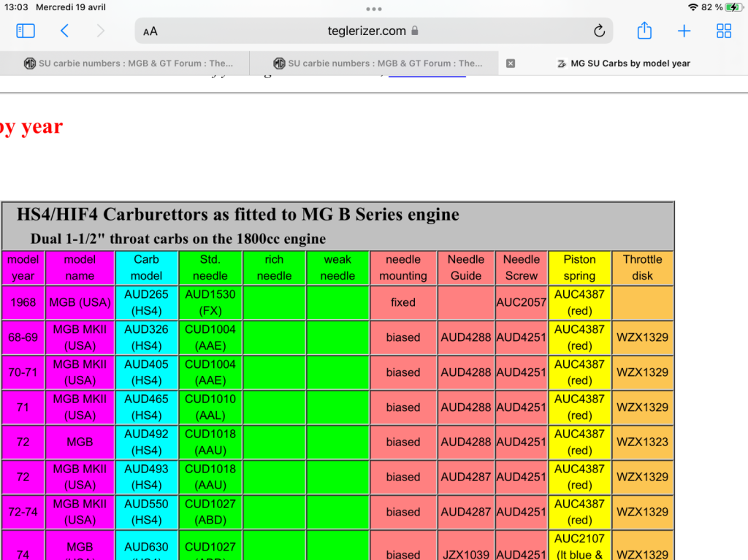
Task: Tap the AUC2107 piston spring cell
Action: 579,546
